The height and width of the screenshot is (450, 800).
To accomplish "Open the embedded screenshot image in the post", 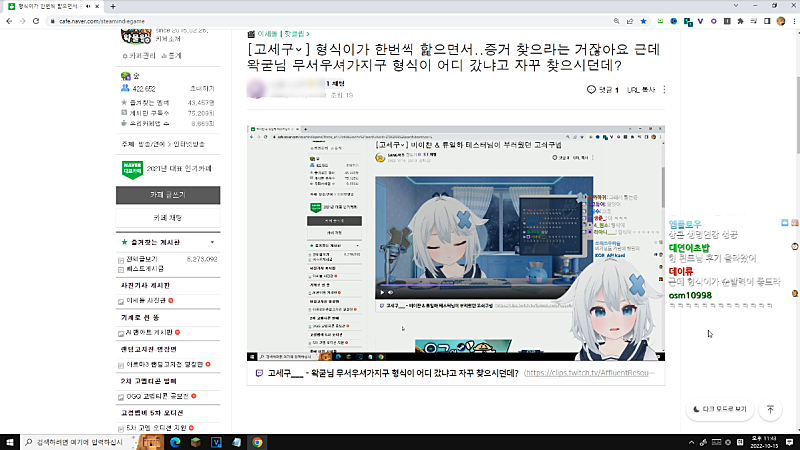I will (x=456, y=243).
